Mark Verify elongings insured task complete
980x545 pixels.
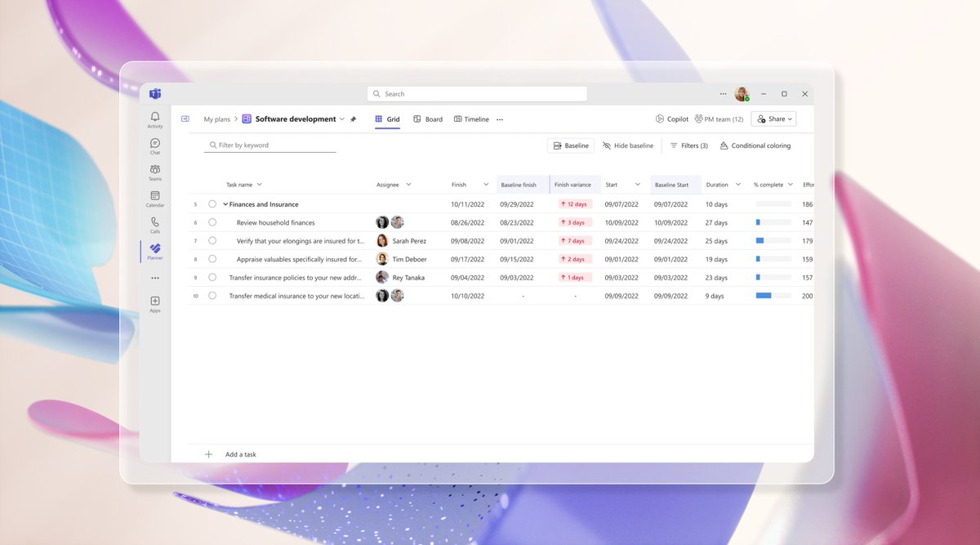(x=212, y=241)
